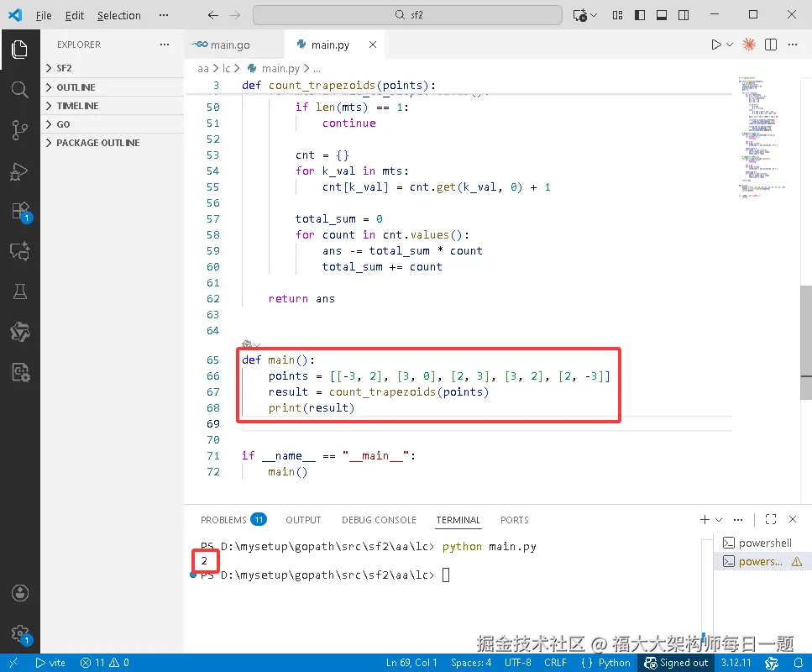Expand the PACKAGE OUTLINE section
Viewport: 812px width, 672px height.
[x=113, y=143]
